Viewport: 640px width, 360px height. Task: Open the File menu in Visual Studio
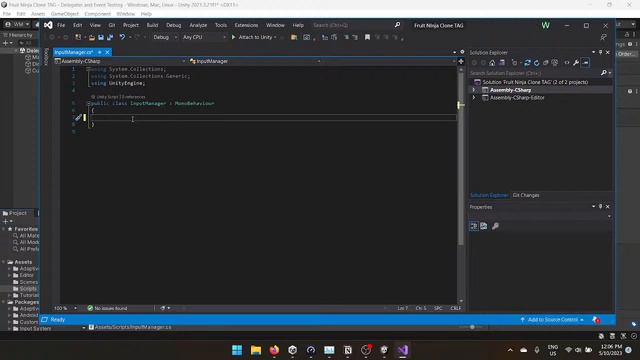coord(61,25)
